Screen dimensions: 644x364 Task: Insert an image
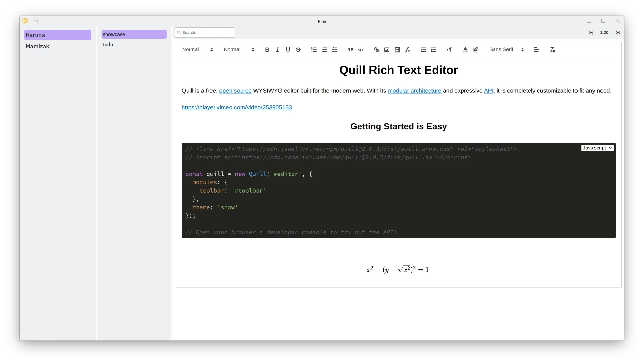coord(387,50)
